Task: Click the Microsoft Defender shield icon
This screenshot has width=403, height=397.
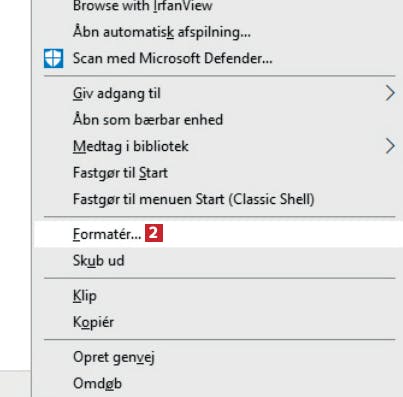Action: tap(53, 59)
